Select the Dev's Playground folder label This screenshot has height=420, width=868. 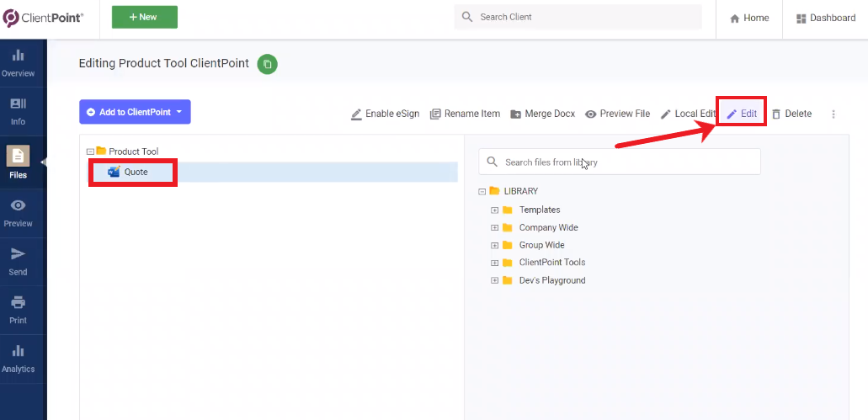click(x=552, y=280)
